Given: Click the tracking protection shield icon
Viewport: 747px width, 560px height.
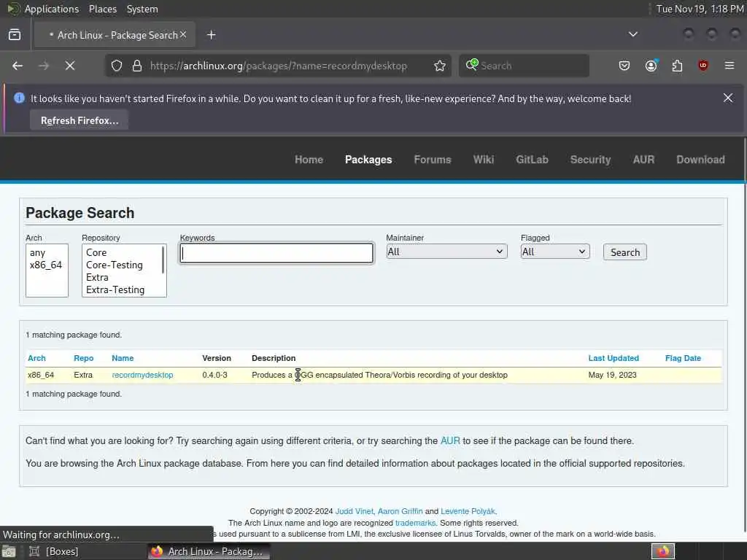Looking at the screenshot, I should (117, 66).
